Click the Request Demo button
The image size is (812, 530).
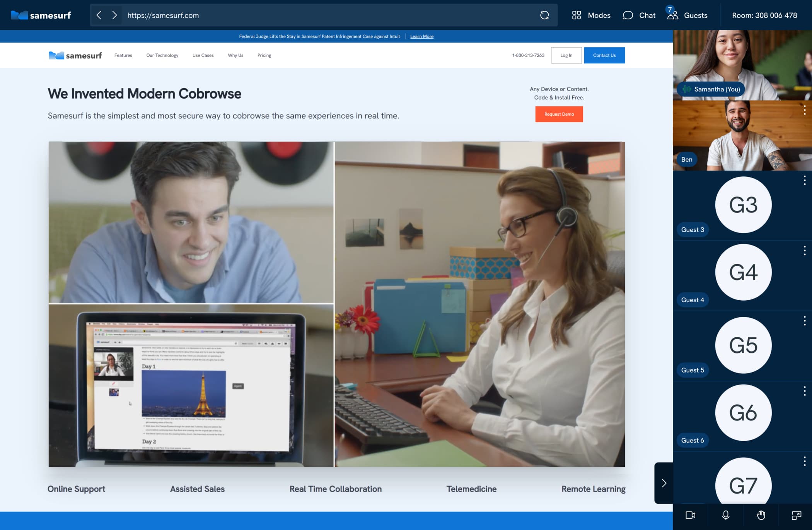point(559,114)
